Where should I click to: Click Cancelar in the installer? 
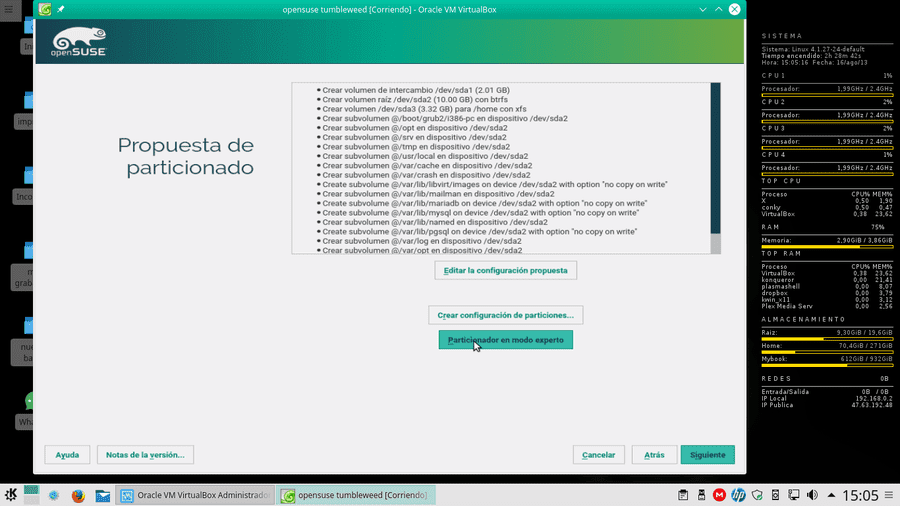pos(599,454)
